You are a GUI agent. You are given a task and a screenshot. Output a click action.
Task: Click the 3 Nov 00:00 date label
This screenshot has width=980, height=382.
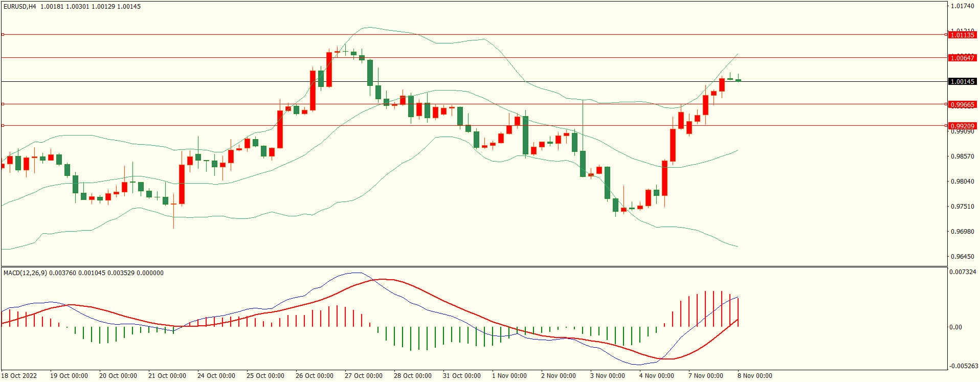point(608,376)
